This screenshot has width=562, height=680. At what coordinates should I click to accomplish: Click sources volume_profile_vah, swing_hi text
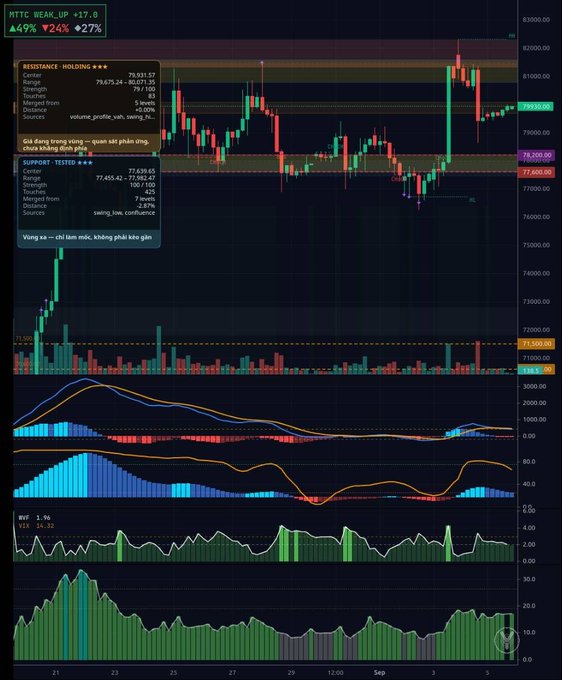[x=112, y=117]
